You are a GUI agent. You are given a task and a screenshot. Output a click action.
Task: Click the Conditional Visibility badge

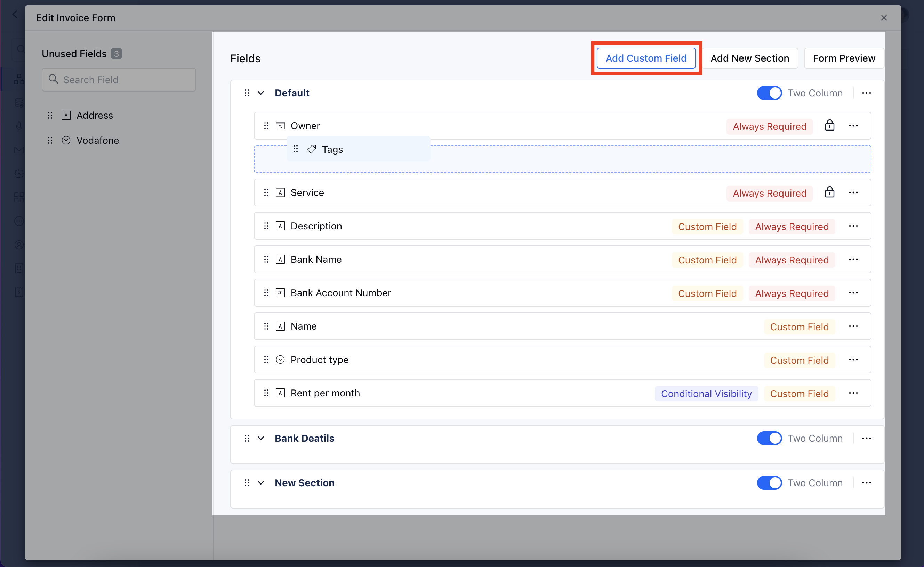pos(706,394)
